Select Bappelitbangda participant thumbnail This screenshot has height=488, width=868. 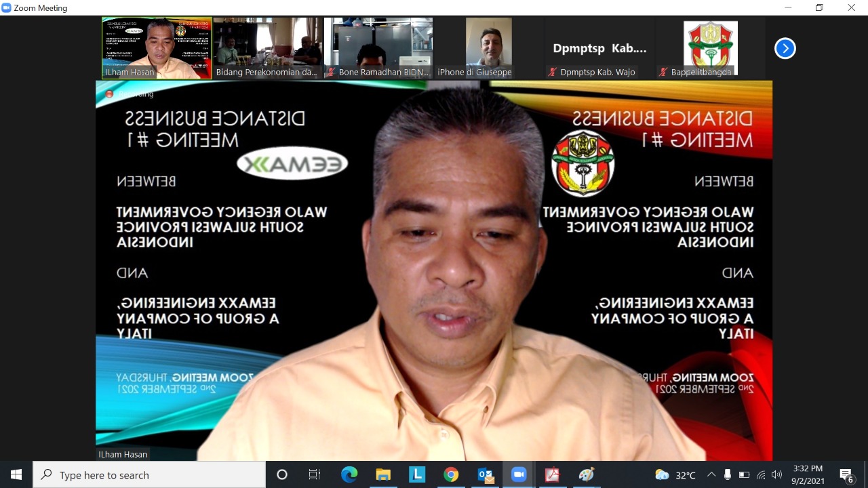tap(710, 48)
